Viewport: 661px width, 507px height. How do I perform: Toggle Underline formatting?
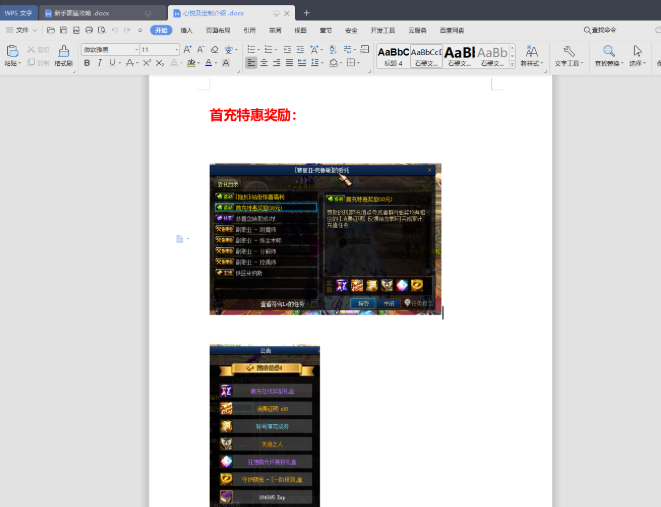tap(112, 63)
